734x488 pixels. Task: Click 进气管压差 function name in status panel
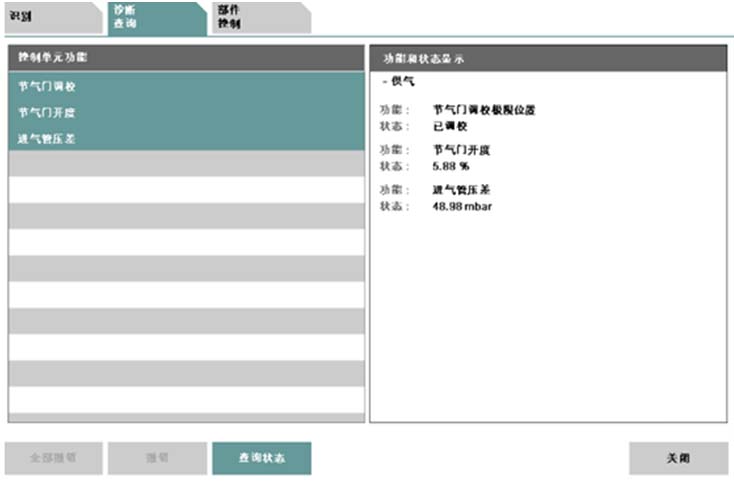click(460, 190)
